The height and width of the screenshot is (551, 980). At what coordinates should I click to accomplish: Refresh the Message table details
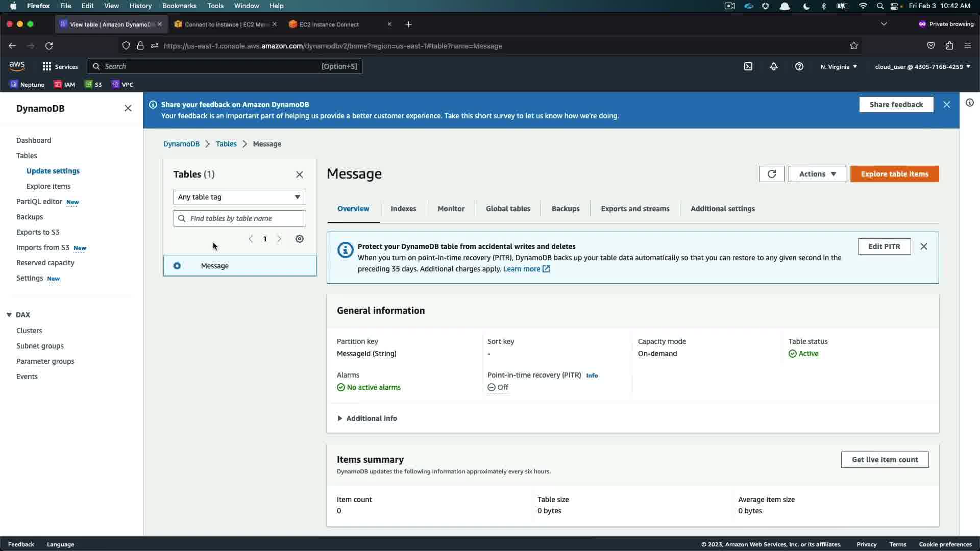[x=771, y=174]
